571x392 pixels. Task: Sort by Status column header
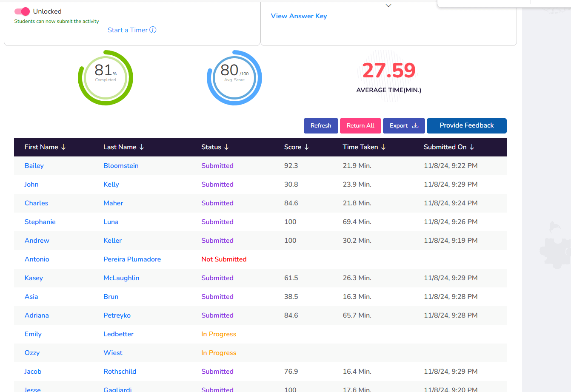click(x=215, y=147)
